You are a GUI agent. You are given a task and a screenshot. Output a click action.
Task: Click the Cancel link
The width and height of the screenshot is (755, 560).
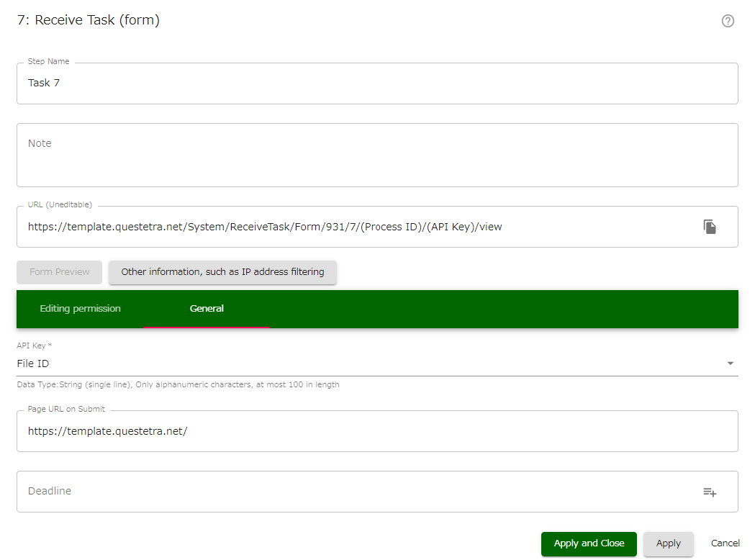tap(725, 543)
